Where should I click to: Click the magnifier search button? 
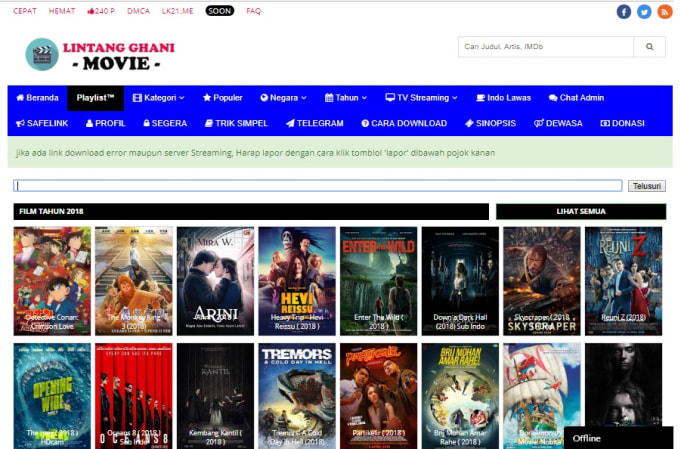point(649,47)
